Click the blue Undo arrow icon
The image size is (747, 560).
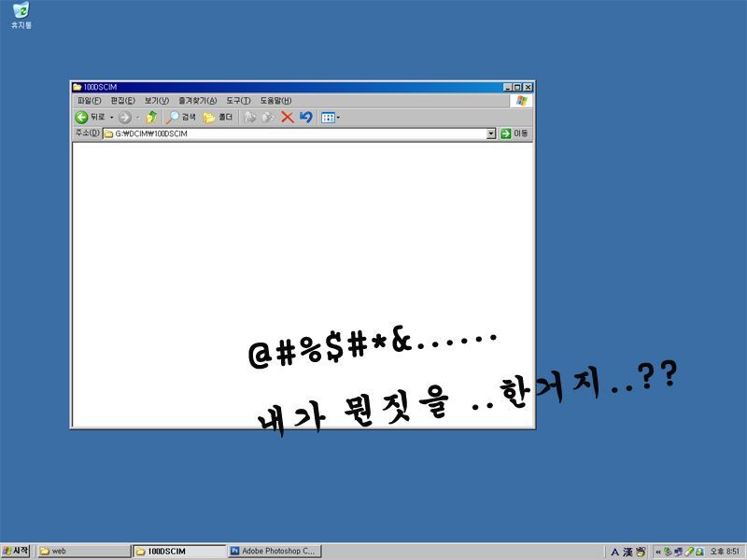tap(306, 118)
